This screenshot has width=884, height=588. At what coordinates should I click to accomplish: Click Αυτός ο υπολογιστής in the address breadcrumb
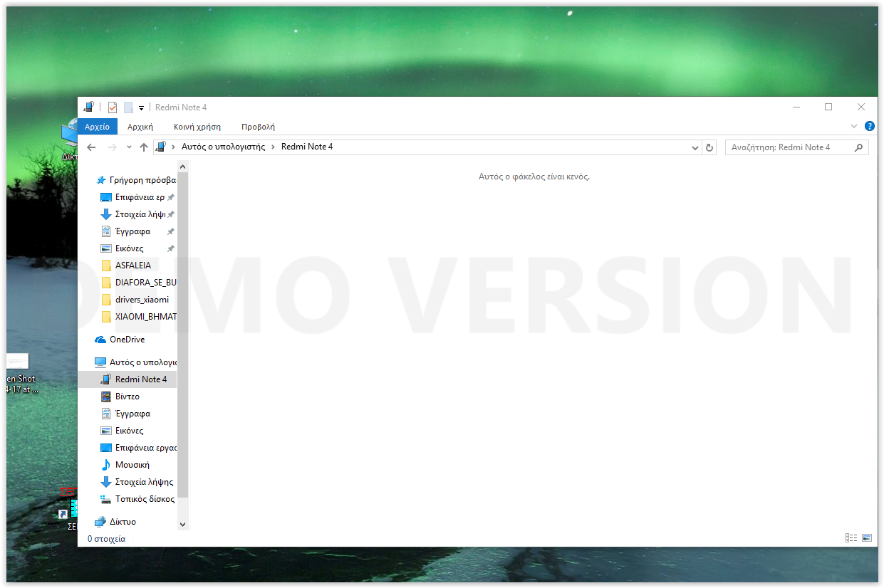tap(222, 147)
